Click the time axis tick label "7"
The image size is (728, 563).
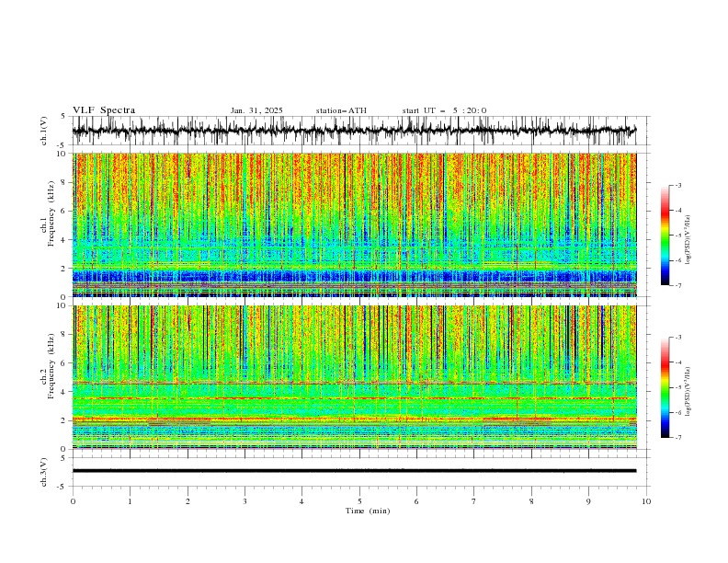coord(474,501)
